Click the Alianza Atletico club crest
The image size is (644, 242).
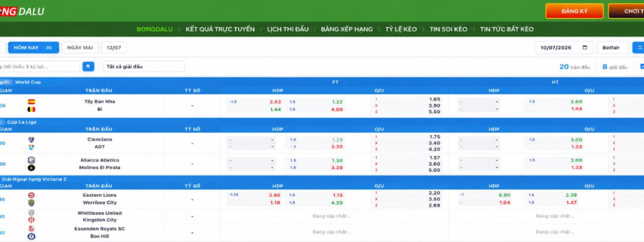pyautogui.click(x=31, y=160)
